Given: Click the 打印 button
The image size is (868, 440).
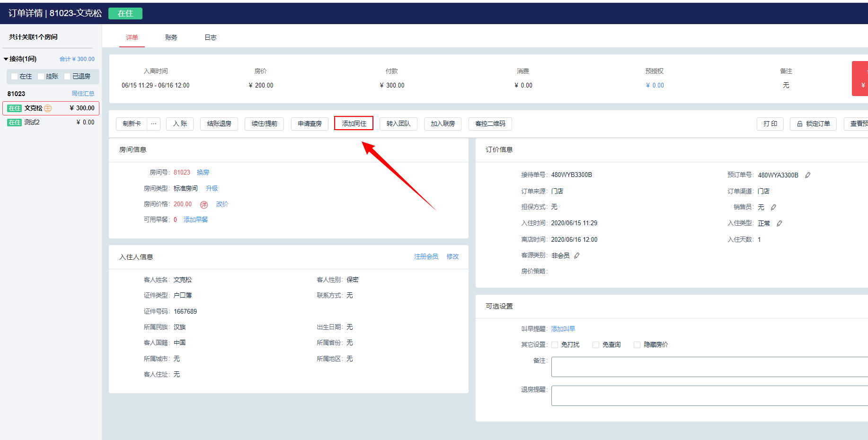Looking at the screenshot, I should coord(770,123).
